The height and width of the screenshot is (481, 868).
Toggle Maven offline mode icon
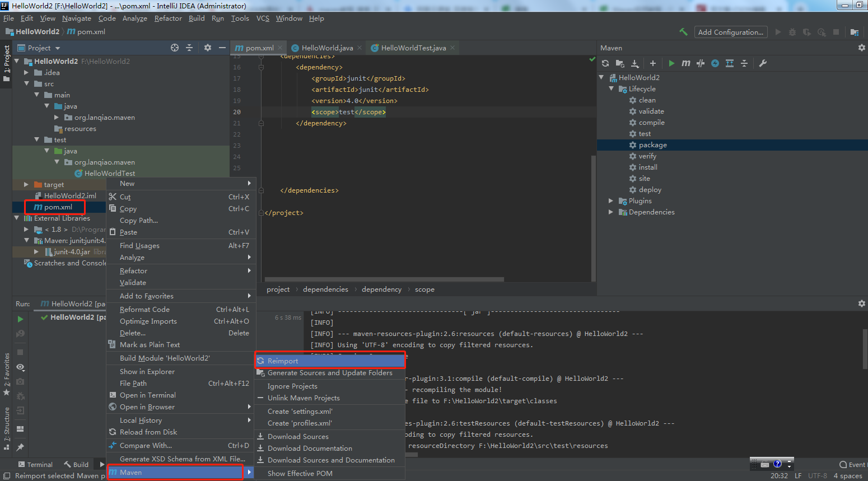click(x=701, y=63)
